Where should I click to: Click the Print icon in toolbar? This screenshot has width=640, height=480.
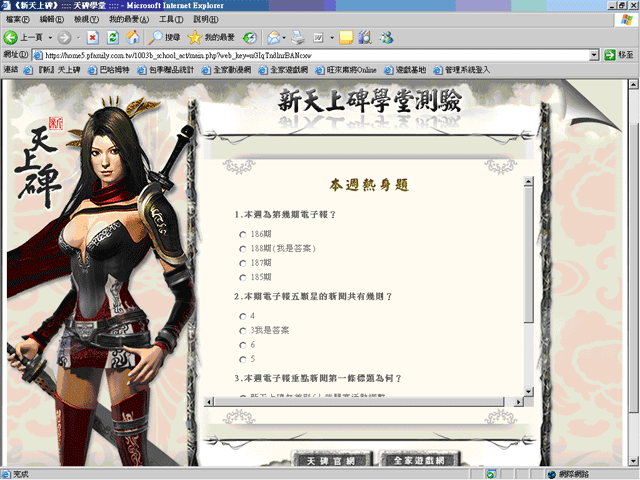pos(298,37)
